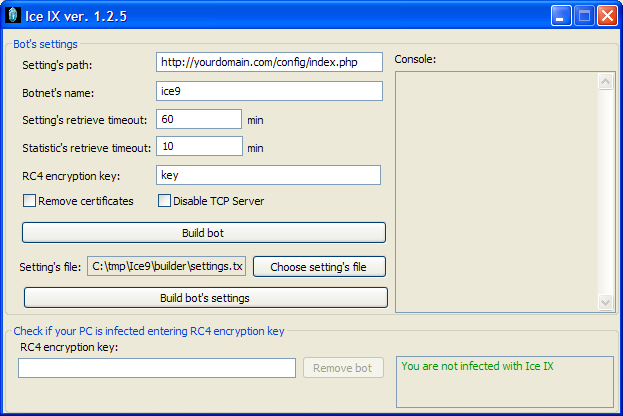Click the empty RC4 key field for infection check
This screenshot has width=623, height=416.
pos(157,368)
